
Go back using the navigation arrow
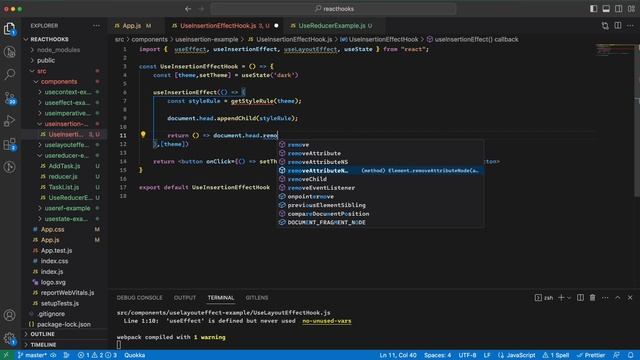(188, 9)
